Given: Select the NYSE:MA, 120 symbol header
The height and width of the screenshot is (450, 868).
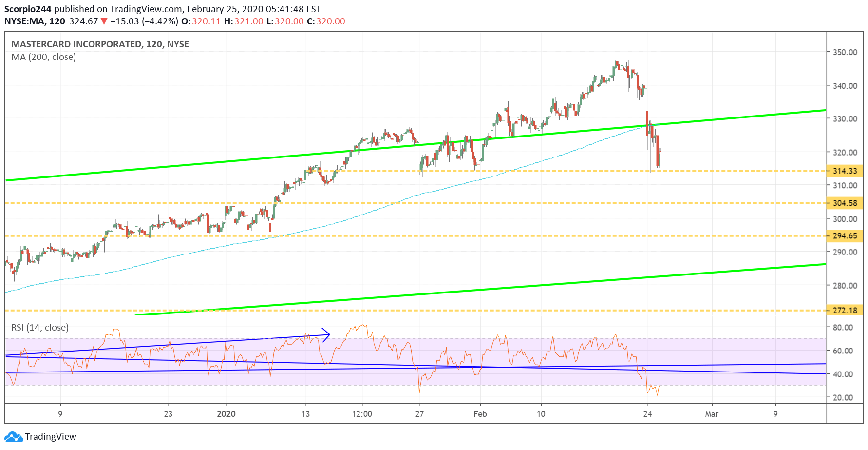Looking at the screenshot, I should point(35,21).
